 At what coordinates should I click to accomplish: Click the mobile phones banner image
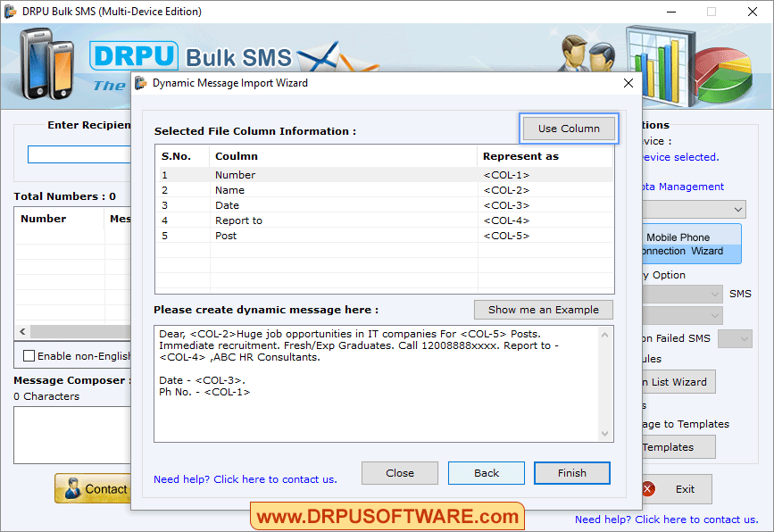click(47, 63)
